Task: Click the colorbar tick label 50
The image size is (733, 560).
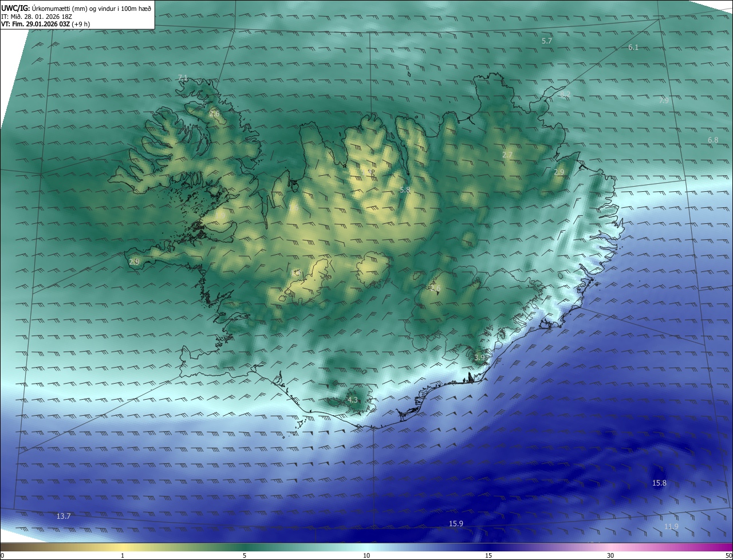Action: pos(728,556)
